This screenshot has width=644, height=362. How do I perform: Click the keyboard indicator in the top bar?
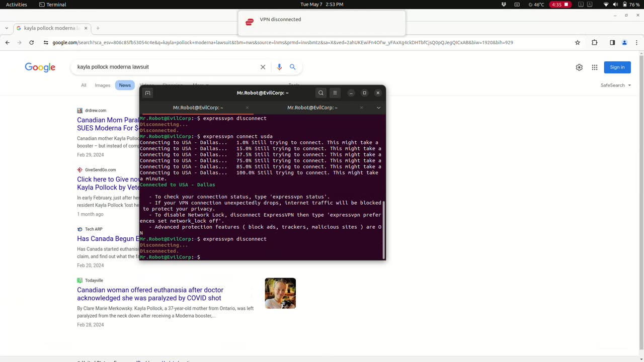coord(517,5)
